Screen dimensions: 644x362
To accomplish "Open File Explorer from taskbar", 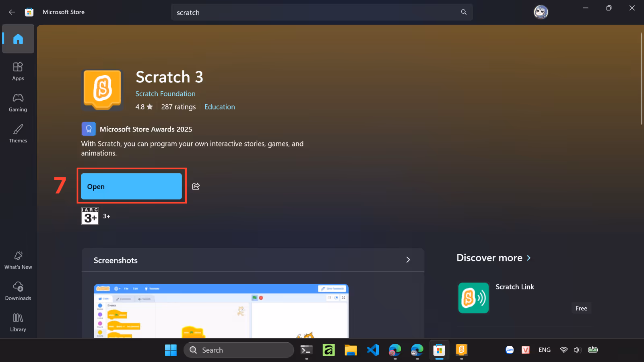I will pyautogui.click(x=351, y=350).
